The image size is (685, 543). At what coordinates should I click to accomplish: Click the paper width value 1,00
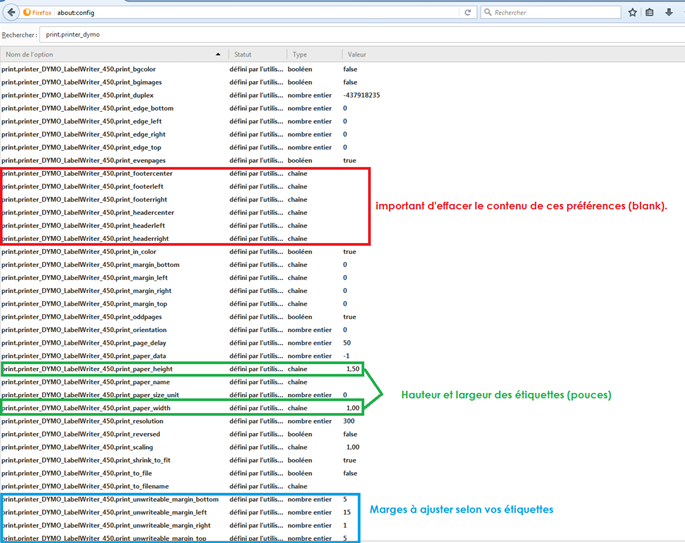point(353,408)
